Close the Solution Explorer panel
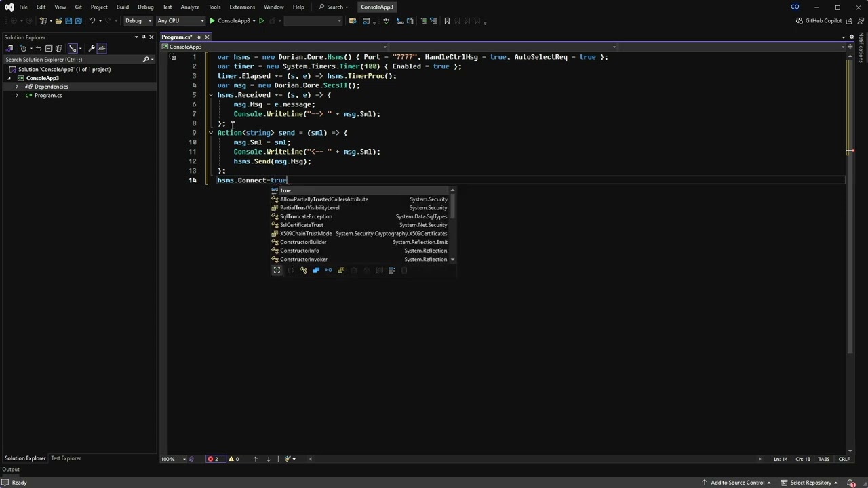The height and width of the screenshot is (488, 868). pyautogui.click(x=151, y=37)
